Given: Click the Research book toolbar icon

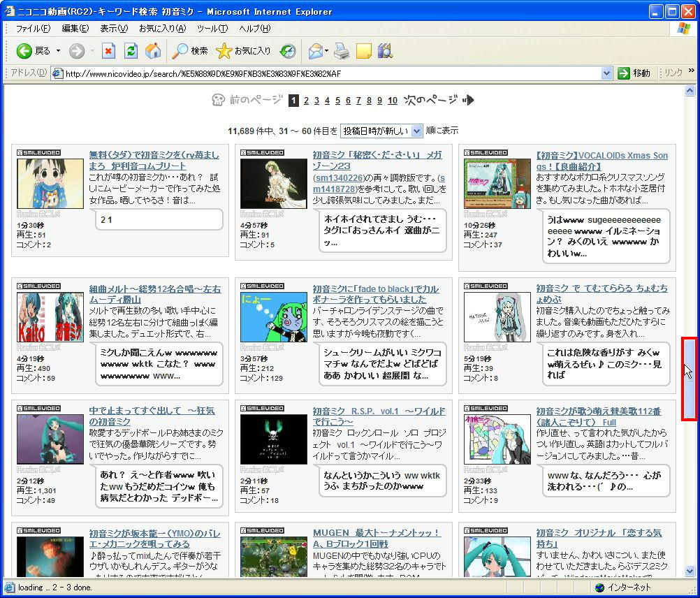Looking at the screenshot, I should tap(385, 51).
